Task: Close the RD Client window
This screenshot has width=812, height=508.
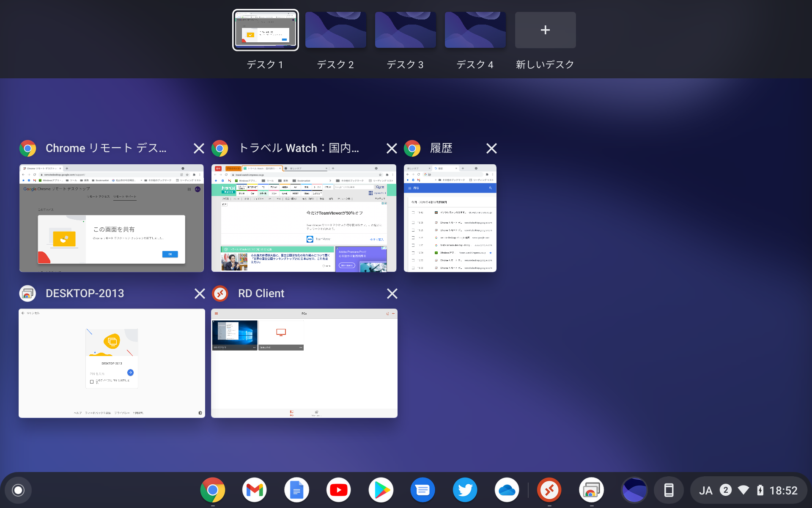Action: pos(392,293)
